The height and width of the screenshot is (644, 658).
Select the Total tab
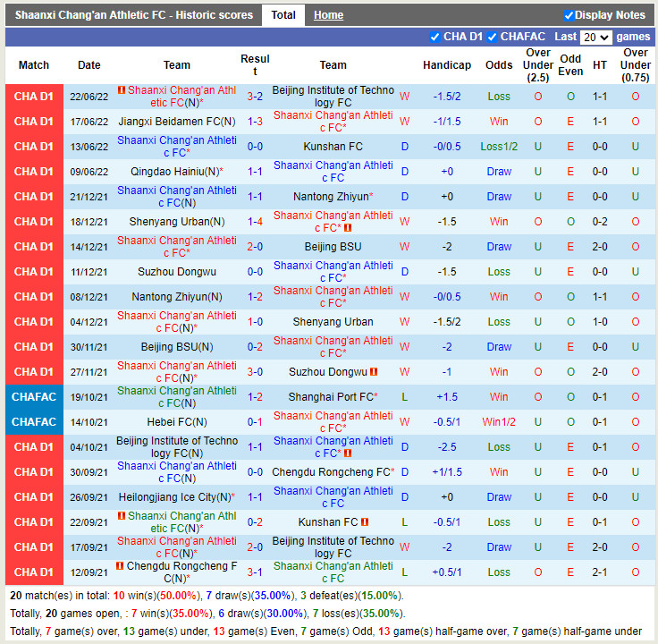283,15
